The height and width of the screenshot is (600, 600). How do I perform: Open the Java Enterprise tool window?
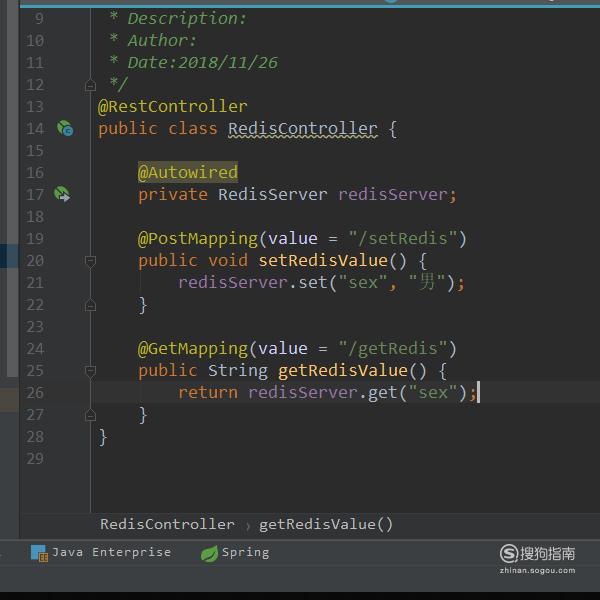(x=101, y=553)
